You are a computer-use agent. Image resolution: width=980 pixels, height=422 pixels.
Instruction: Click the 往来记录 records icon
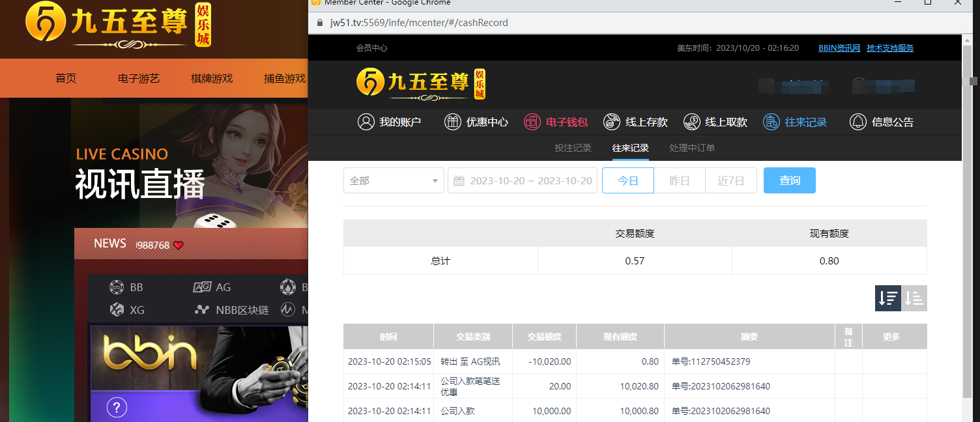771,122
